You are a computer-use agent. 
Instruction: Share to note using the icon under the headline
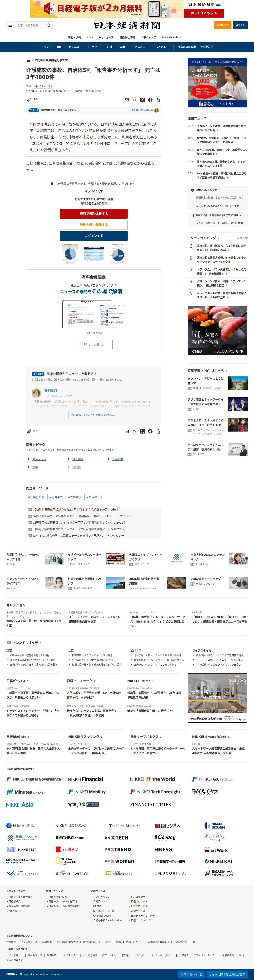click(135, 100)
